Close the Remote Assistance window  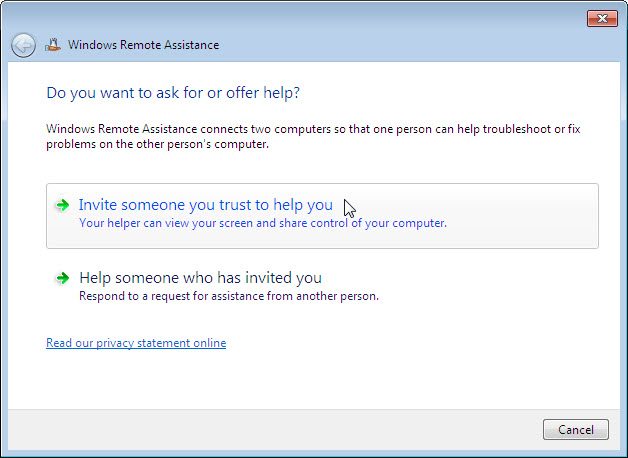[x=602, y=18]
